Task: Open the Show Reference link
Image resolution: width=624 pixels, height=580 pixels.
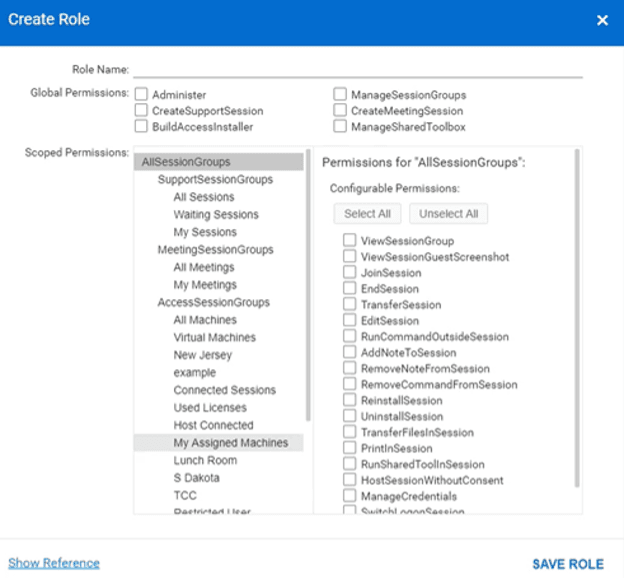Action: pyautogui.click(x=54, y=563)
